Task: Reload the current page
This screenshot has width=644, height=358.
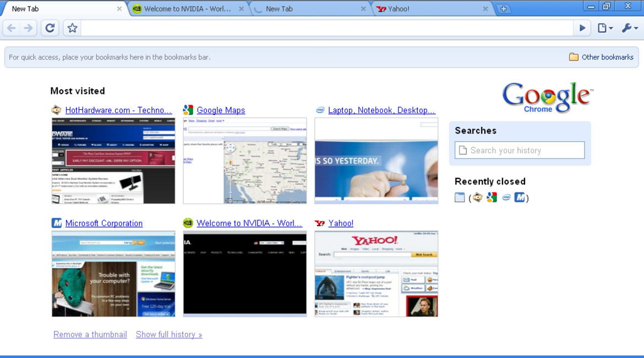Action: (50, 28)
